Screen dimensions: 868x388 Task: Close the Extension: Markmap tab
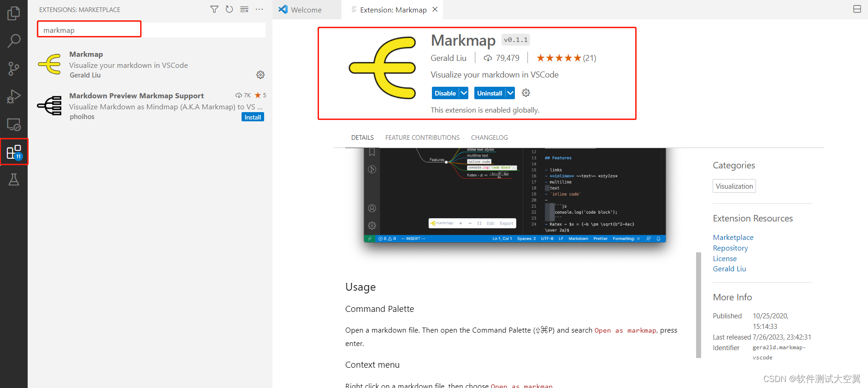(435, 10)
